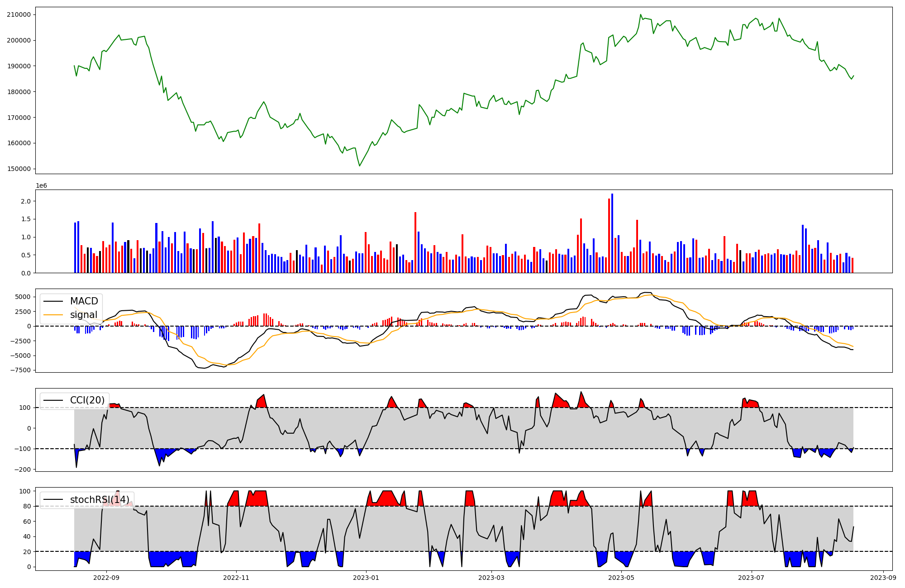Viewport: 905px width, 588px height.
Task: Click the 210000 price axis tick label
Action: 19,14
